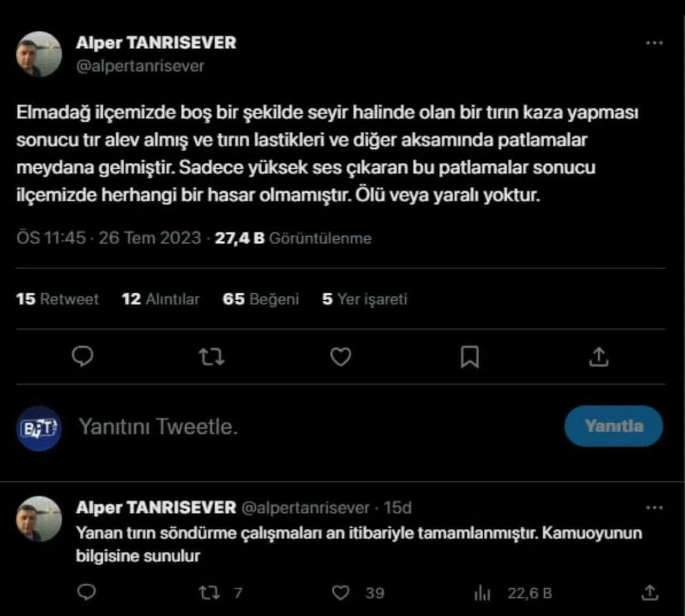685x616 pixels.
Task: Retweet the follow-up tweet with 7 retweets
Action: pyautogui.click(x=209, y=592)
